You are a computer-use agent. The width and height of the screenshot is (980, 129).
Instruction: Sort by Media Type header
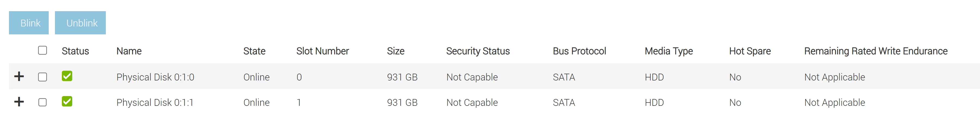pos(669,51)
